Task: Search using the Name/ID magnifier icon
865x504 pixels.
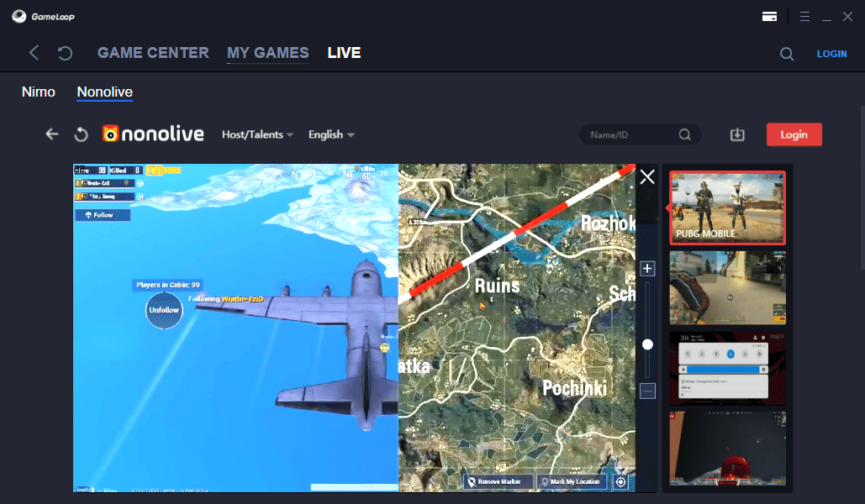Action: click(684, 134)
